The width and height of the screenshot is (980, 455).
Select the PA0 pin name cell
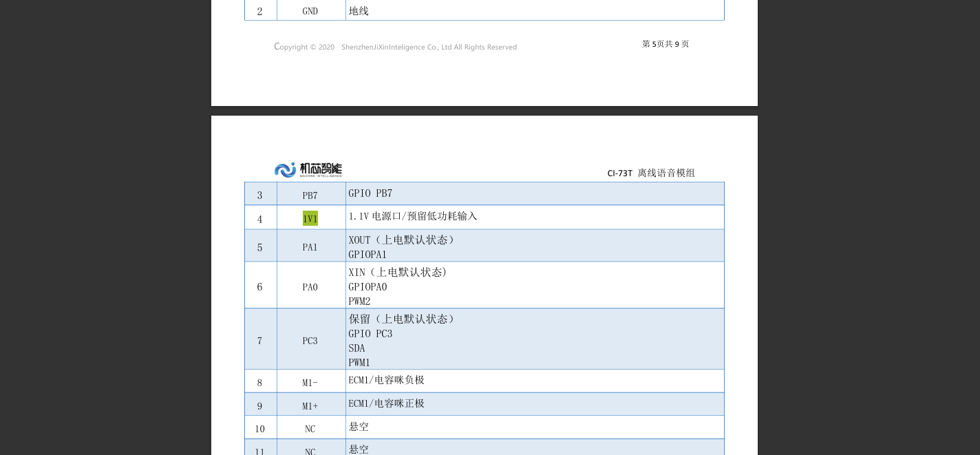[310, 287]
